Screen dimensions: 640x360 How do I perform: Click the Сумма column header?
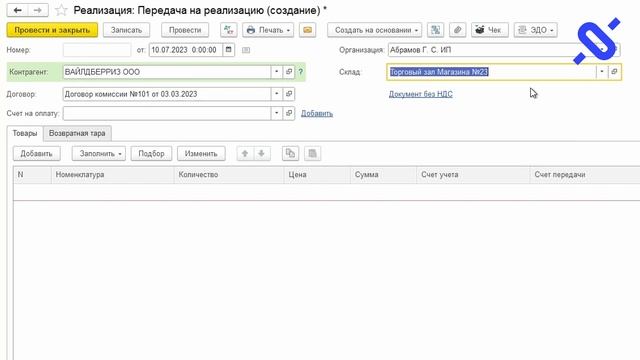point(383,175)
